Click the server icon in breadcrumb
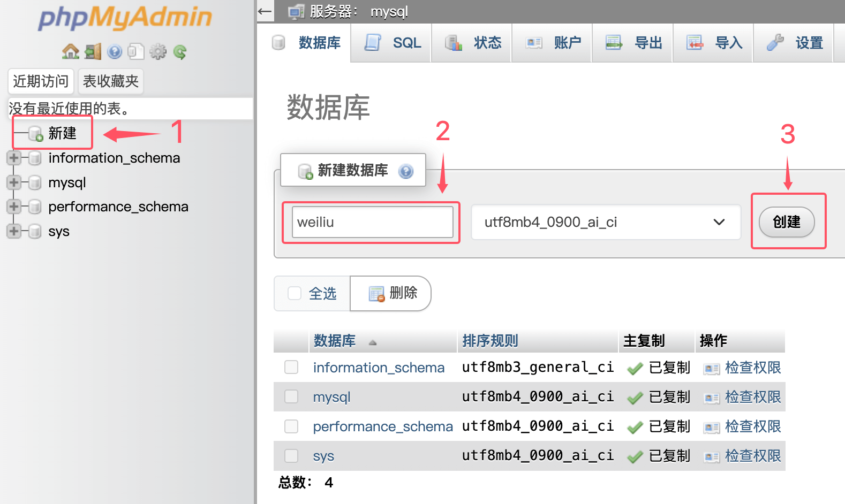 pyautogui.click(x=296, y=11)
